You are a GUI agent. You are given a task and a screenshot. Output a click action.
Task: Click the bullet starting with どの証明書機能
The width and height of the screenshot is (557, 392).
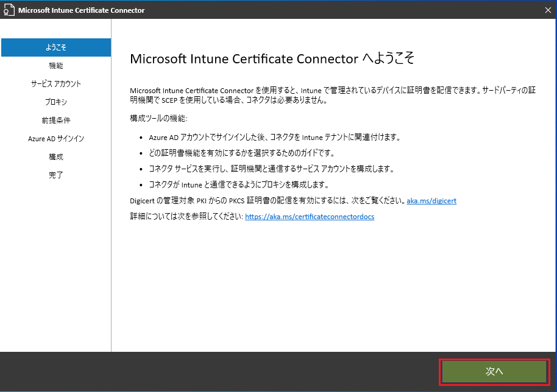click(x=242, y=153)
